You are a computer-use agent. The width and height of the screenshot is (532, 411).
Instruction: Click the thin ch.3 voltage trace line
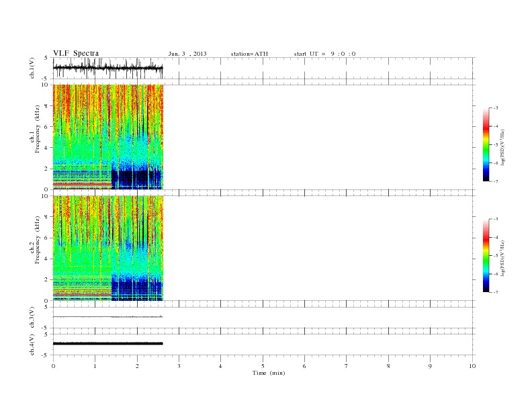(108, 317)
